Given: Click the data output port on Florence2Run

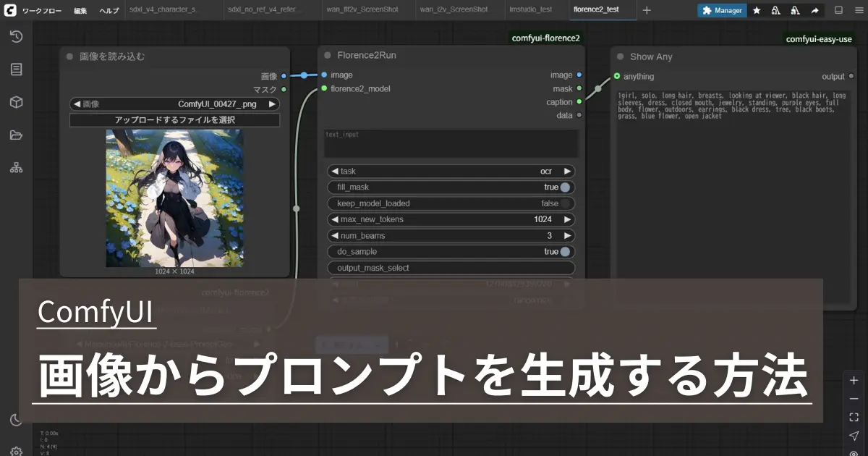Looking at the screenshot, I should 579,115.
